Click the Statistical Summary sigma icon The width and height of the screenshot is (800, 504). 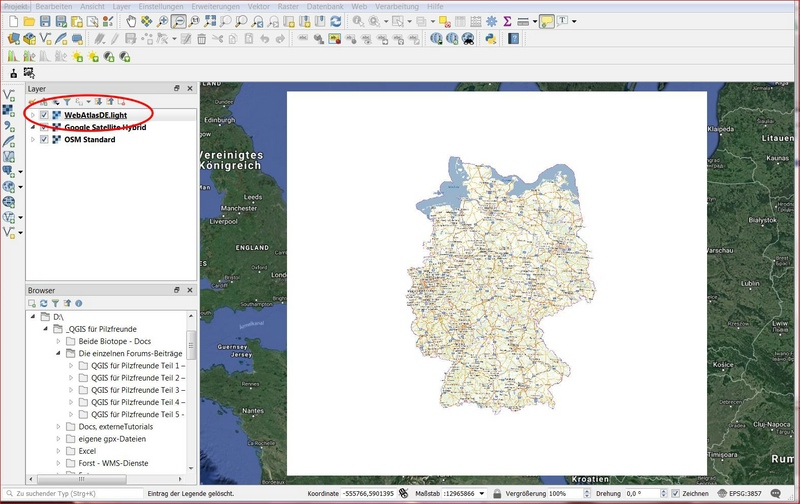[507, 21]
